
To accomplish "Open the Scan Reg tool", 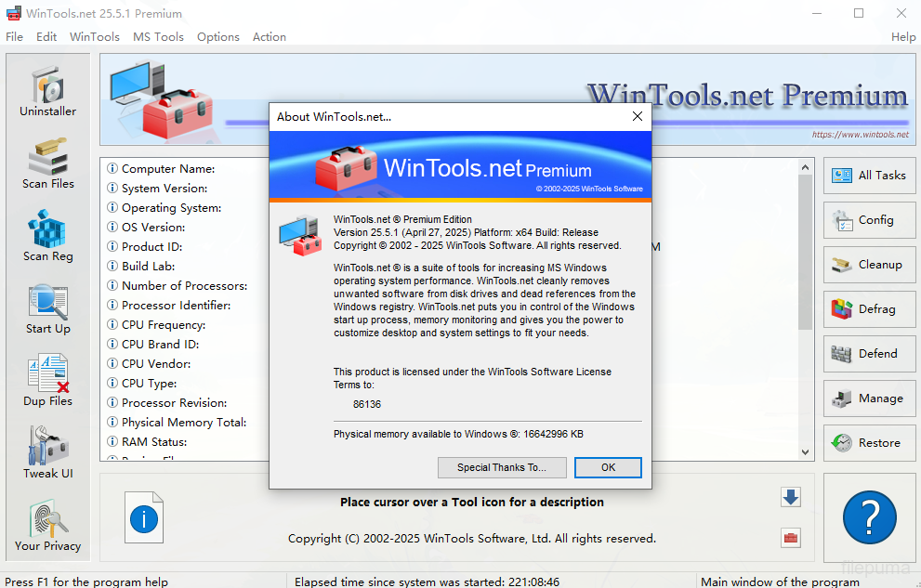I will click(x=48, y=236).
